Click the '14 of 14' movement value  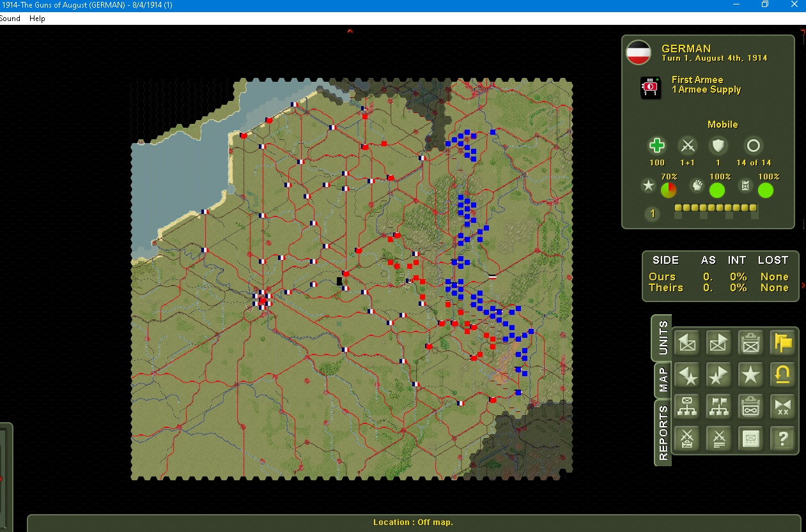tap(754, 163)
